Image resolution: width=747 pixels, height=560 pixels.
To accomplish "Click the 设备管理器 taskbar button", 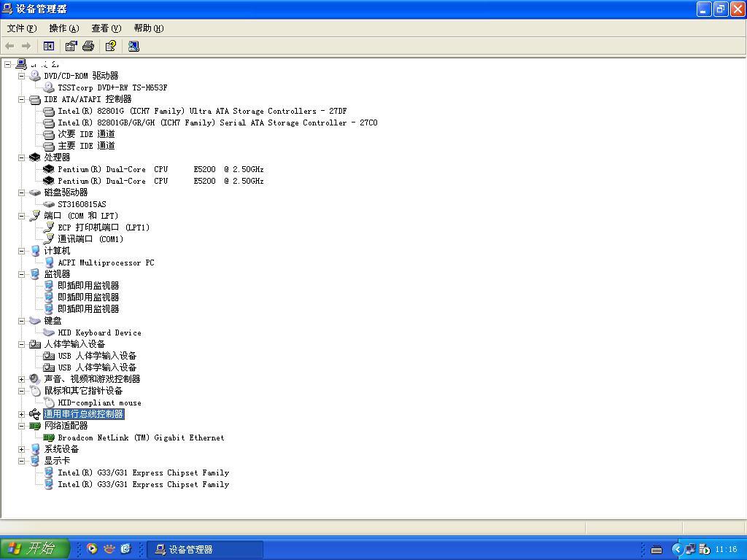I will (205, 550).
